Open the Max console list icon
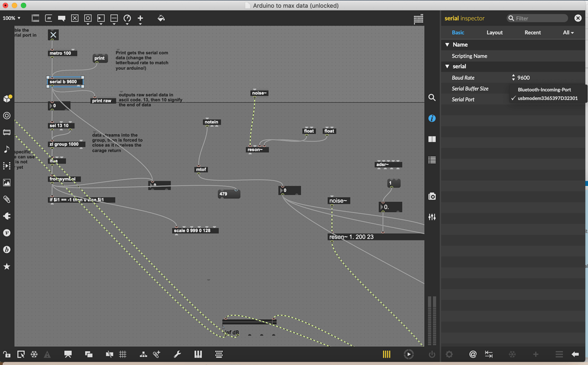This screenshot has width=588, height=365. 432,160
